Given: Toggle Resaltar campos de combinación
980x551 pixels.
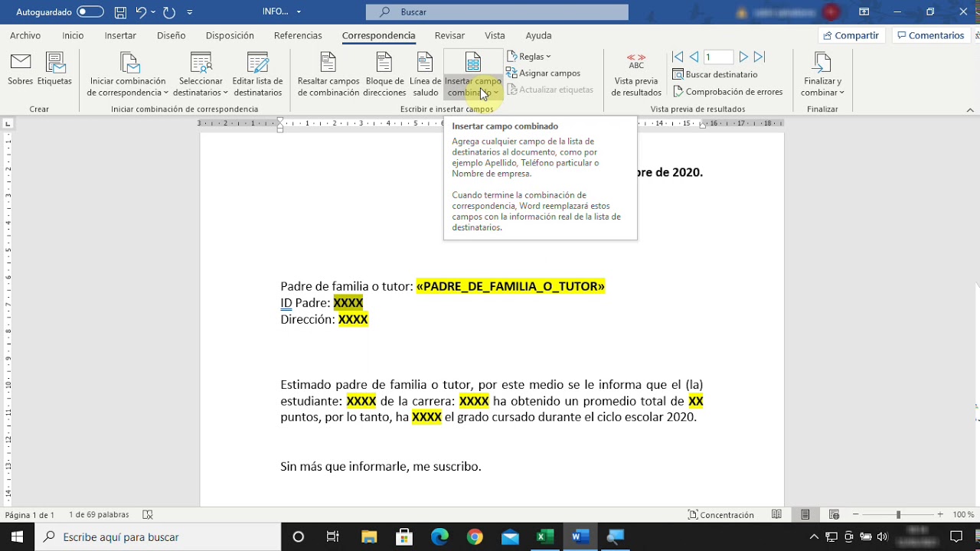Looking at the screenshot, I should [x=328, y=74].
